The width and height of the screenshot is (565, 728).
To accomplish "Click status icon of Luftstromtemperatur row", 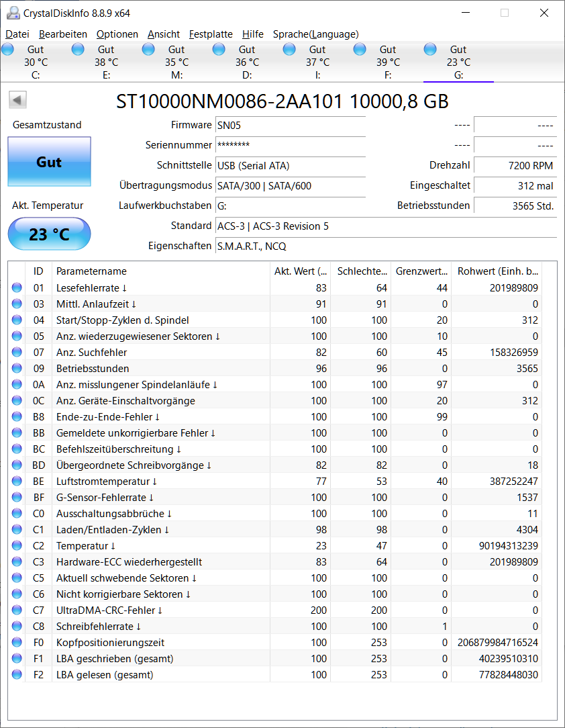I will click(17, 481).
